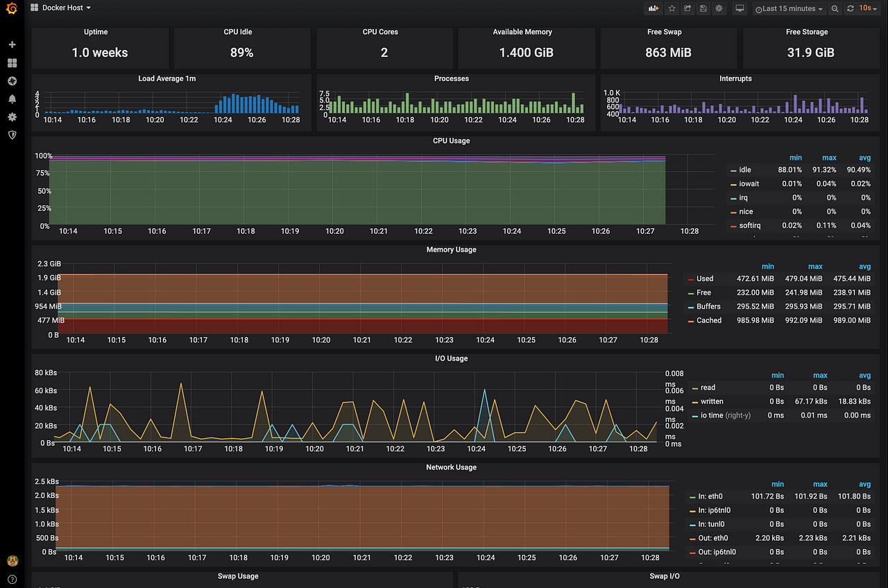This screenshot has width=888, height=588.
Task: Open the Swap Usage panel title
Action: [238, 576]
